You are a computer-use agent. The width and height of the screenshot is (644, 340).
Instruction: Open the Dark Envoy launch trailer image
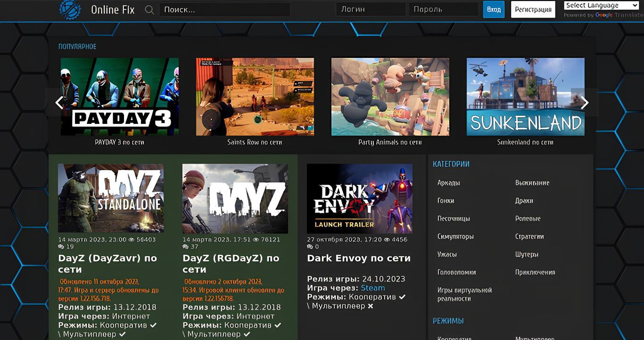tap(360, 198)
